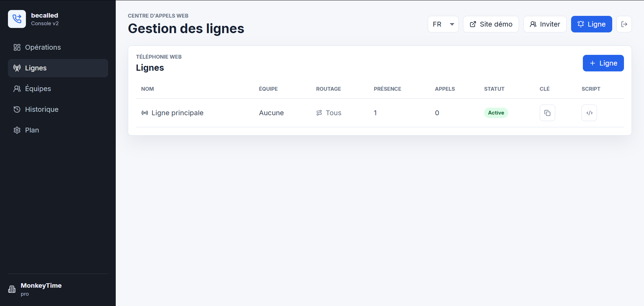The image size is (644, 306).
Task: Click the Gestion des lignes page title
Action: [x=186, y=29]
